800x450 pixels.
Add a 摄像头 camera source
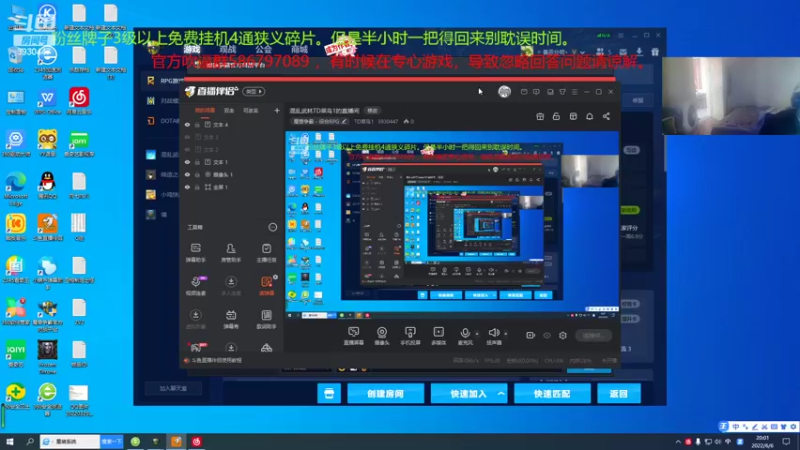(382, 336)
